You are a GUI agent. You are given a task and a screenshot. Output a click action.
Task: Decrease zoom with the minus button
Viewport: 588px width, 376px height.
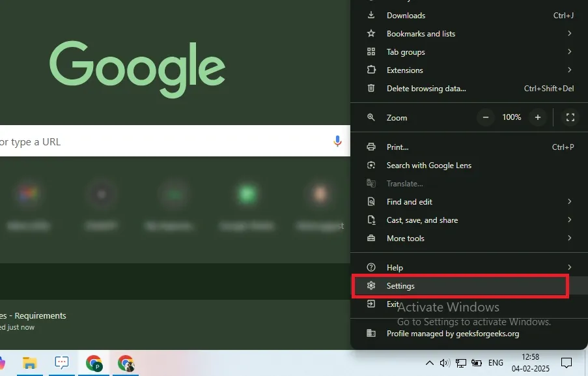[486, 117]
